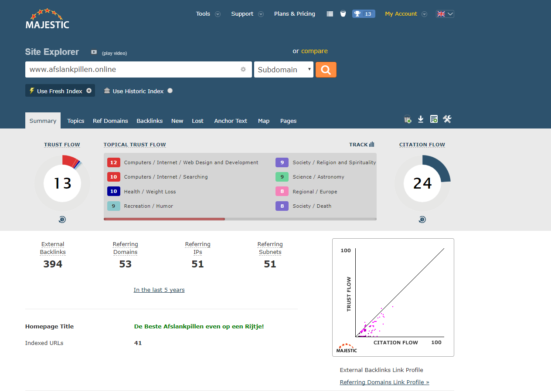Click history icon under Trust Flow dial

click(x=62, y=220)
